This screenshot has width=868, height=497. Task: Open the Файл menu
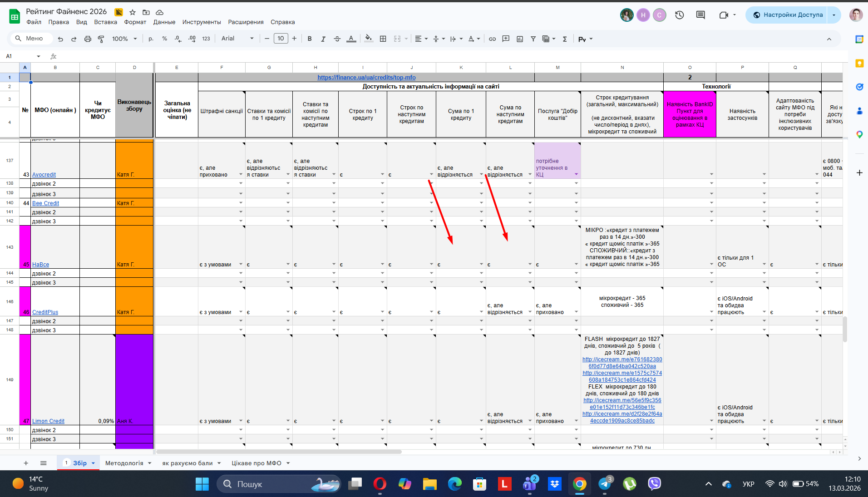click(x=34, y=22)
